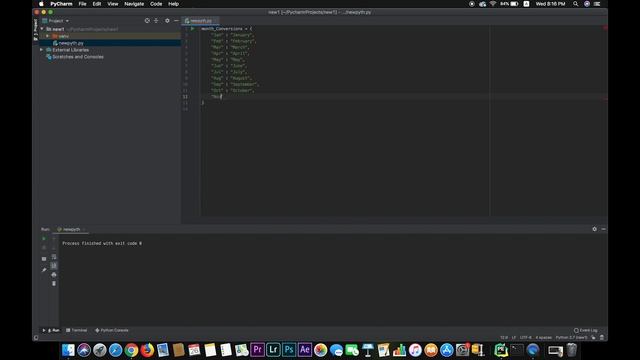Open the Help menu
Viewport: 640px width, 360px height.
(x=173, y=4)
